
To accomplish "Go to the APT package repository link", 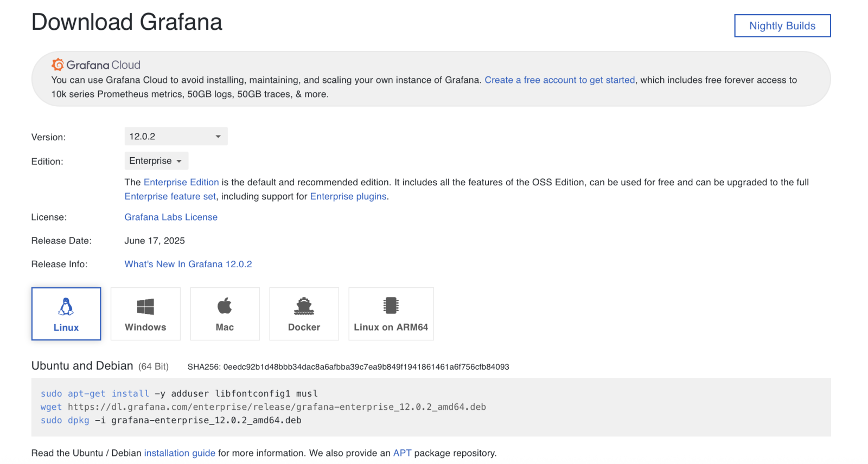I will point(402,453).
